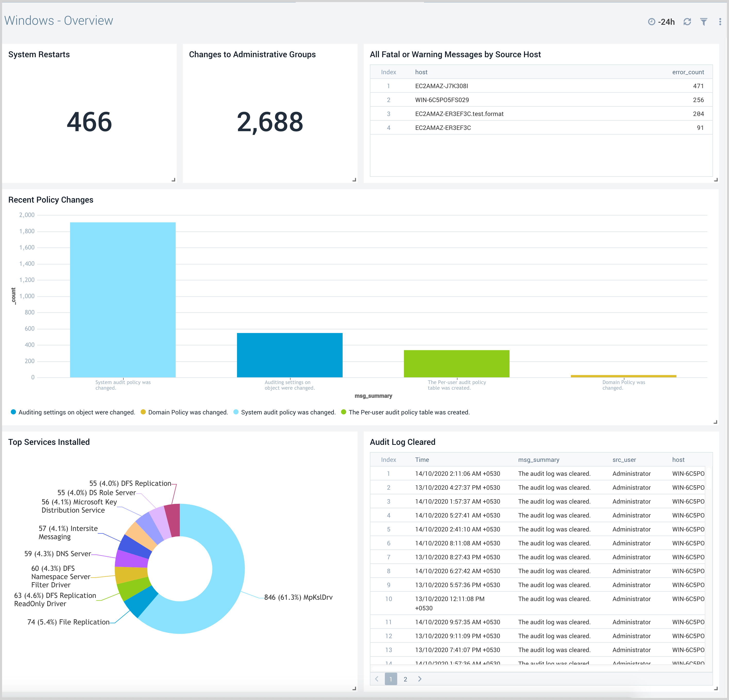Click the Windows Overview dashboard title
The image size is (729, 700).
pyautogui.click(x=58, y=20)
